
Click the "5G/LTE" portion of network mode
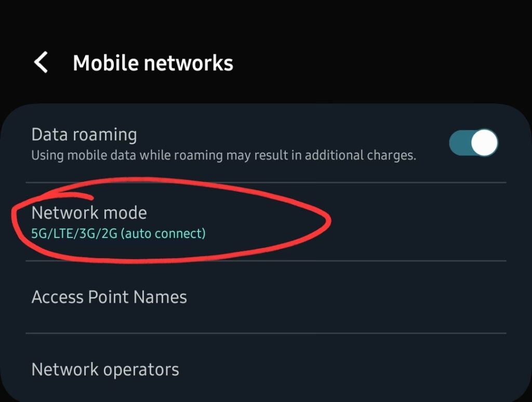(x=47, y=234)
